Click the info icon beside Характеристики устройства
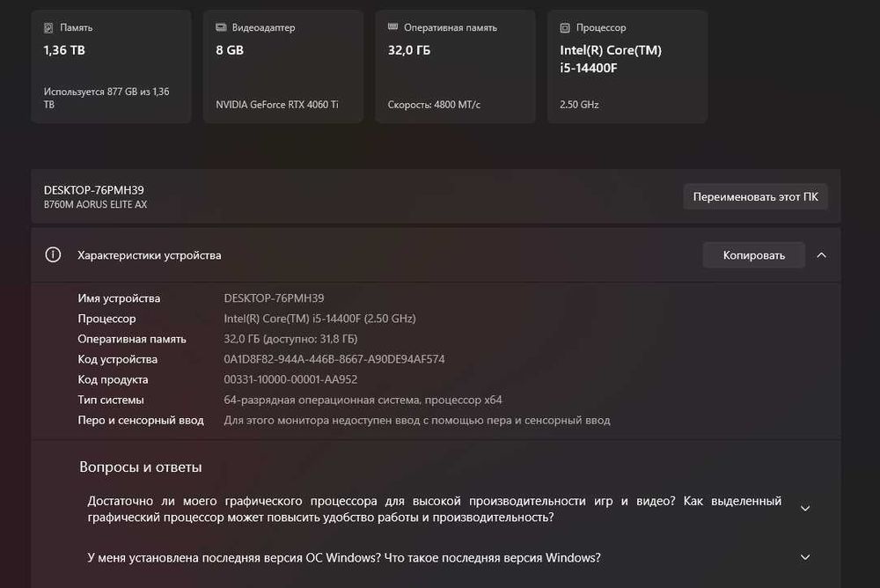The image size is (880, 588). pos(53,255)
